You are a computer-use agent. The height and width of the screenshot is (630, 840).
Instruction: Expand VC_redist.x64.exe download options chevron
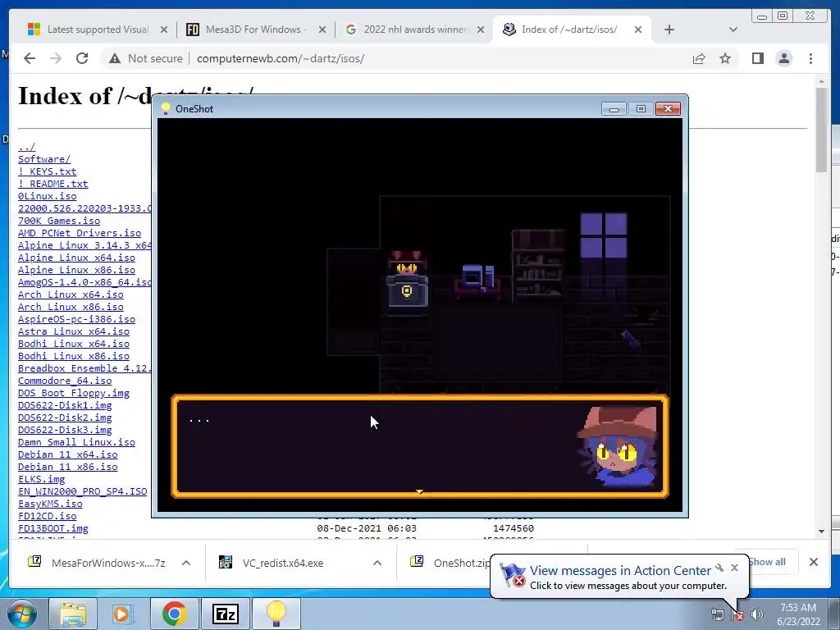pyautogui.click(x=377, y=563)
